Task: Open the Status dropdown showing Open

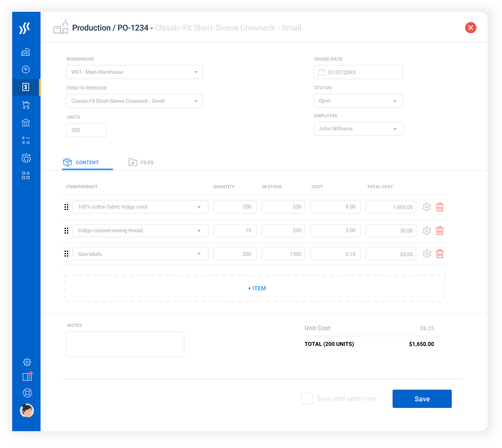Action: coord(358,101)
